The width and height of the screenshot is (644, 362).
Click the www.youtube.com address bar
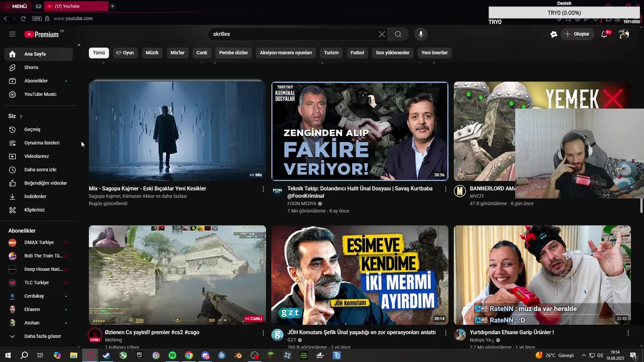[73, 19]
